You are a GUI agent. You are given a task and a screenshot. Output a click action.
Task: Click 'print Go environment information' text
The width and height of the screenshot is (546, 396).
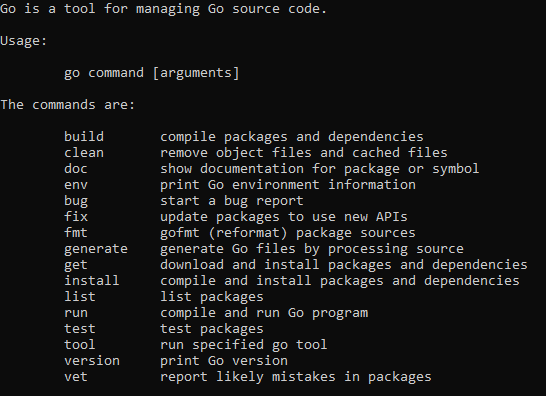point(288,185)
